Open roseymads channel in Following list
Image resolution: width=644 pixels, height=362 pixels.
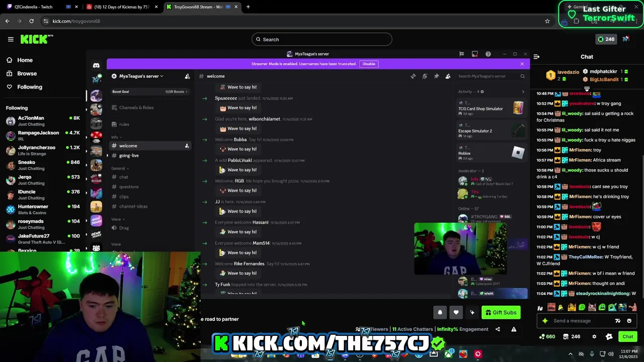coord(42,224)
